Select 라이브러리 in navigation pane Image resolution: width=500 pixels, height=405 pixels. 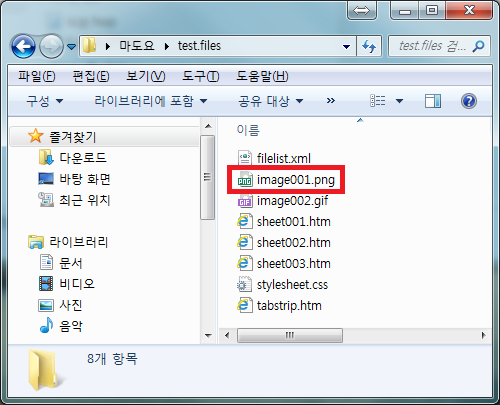click(x=79, y=242)
